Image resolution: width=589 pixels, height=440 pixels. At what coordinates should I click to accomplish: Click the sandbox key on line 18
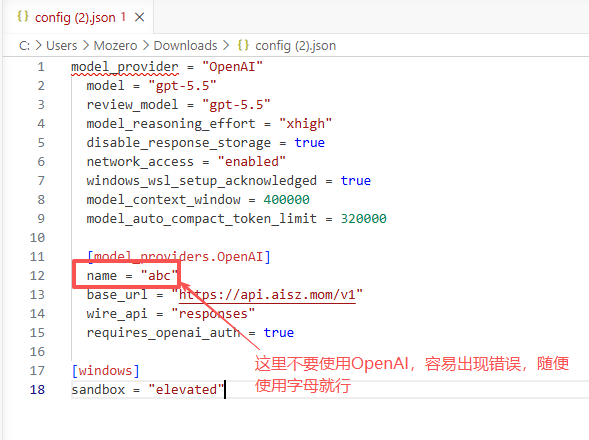[x=98, y=390]
